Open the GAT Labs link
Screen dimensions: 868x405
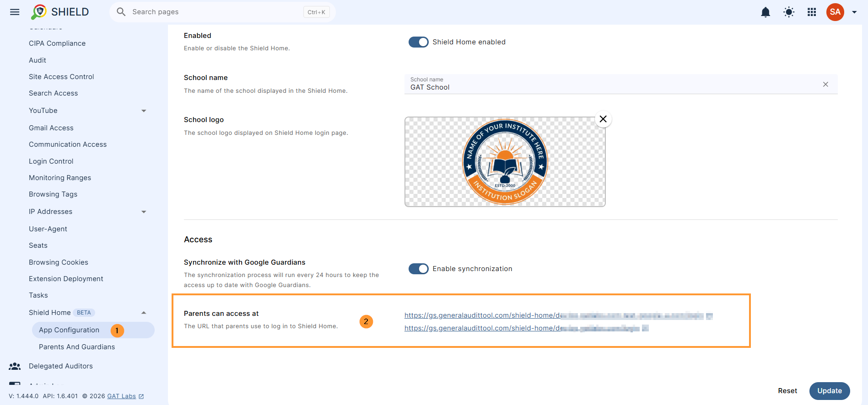coord(121,396)
